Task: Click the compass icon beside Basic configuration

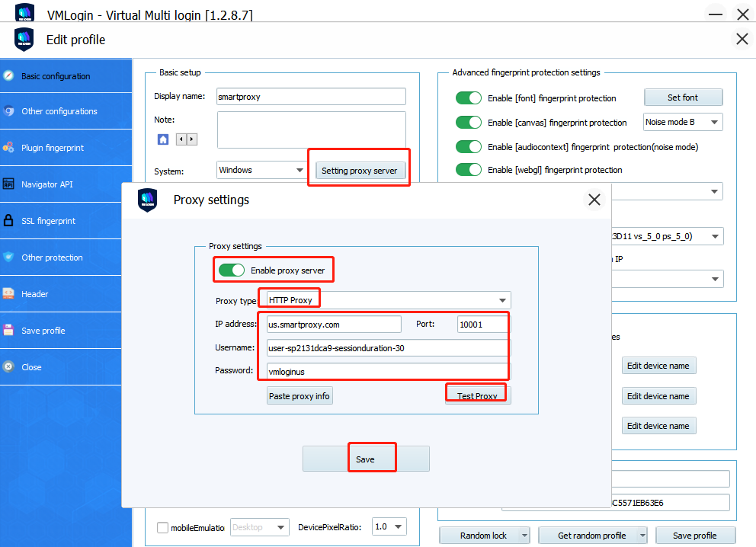Action: coord(8,75)
